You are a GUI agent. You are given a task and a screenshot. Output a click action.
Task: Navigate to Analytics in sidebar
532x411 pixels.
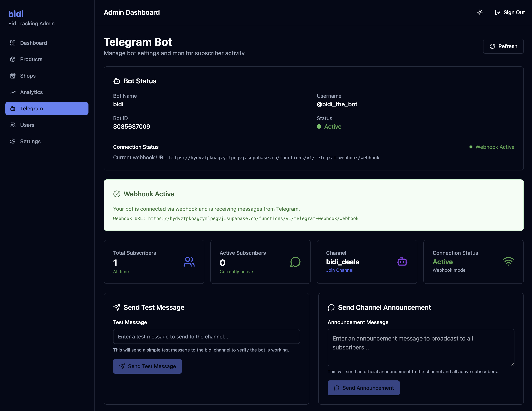click(x=31, y=92)
